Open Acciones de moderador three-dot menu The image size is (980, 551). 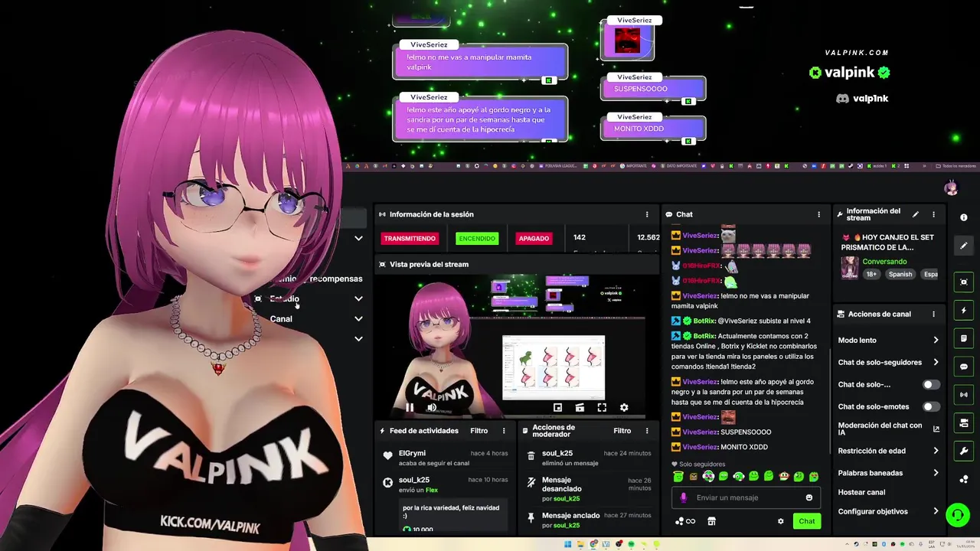(x=647, y=431)
